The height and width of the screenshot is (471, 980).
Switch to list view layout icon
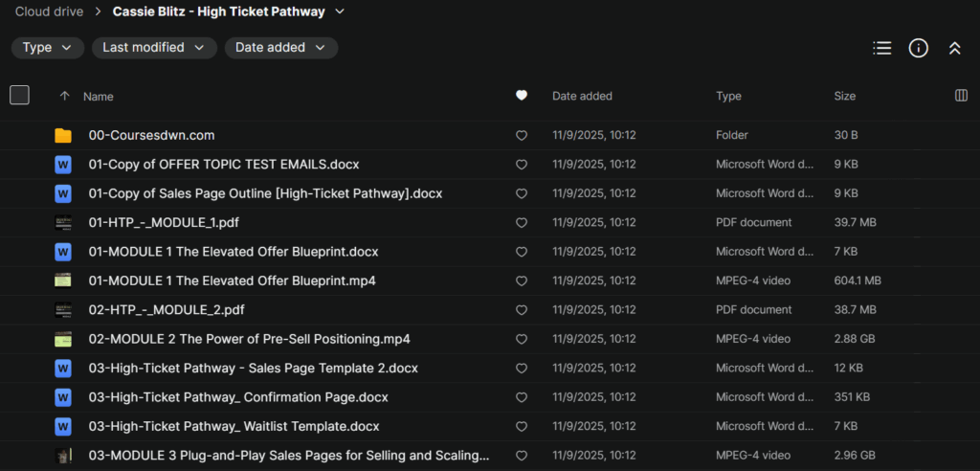click(881, 48)
